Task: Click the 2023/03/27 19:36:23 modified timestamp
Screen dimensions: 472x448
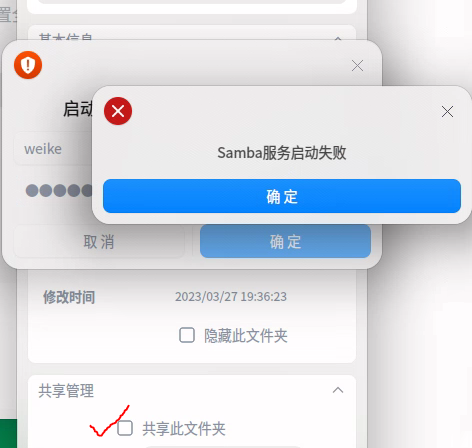Action: pyautogui.click(x=231, y=297)
